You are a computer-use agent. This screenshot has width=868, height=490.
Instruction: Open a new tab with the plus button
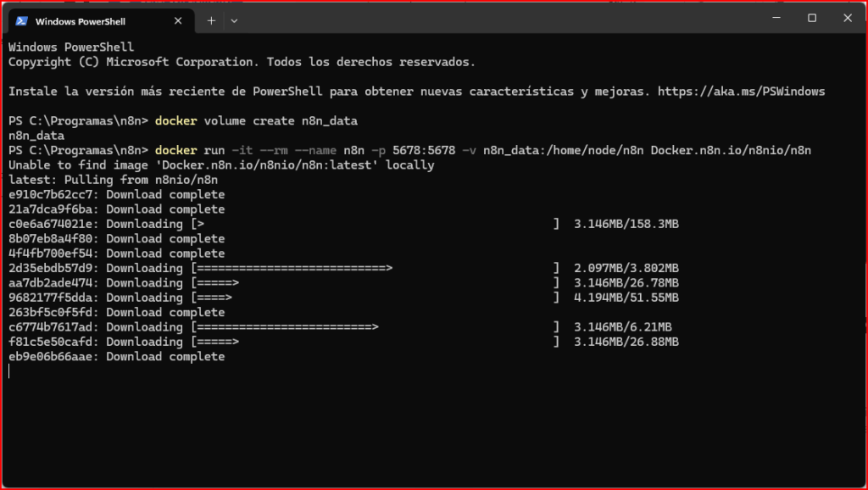211,20
